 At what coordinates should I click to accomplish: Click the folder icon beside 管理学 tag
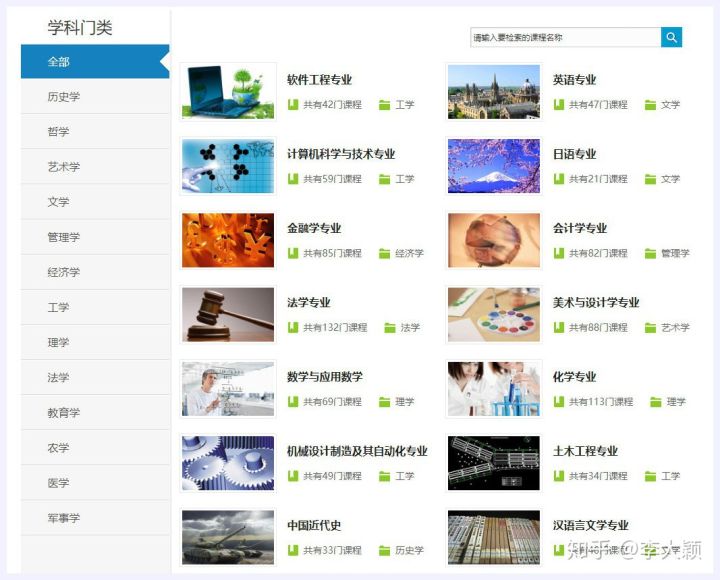650,253
